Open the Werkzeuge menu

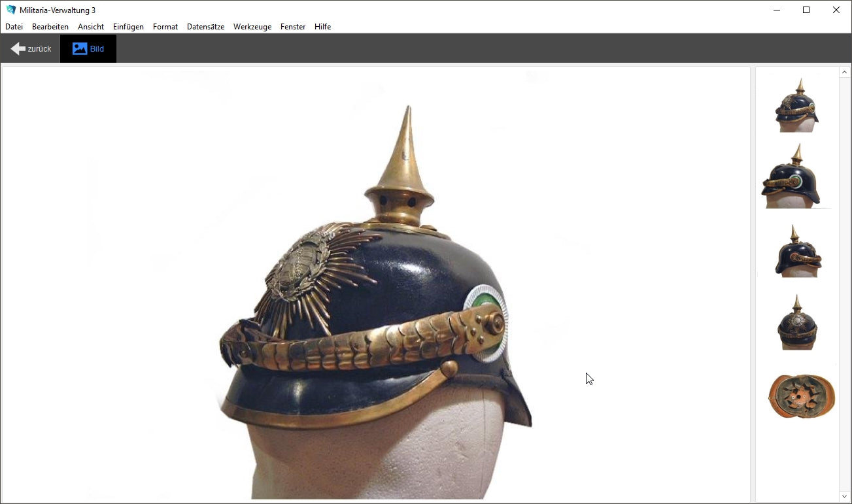pyautogui.click(x=252, y=27)
